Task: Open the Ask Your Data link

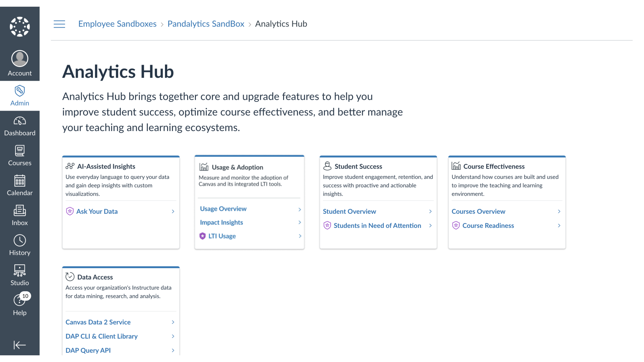Action: pyautogui.click(x=97, y=211)
